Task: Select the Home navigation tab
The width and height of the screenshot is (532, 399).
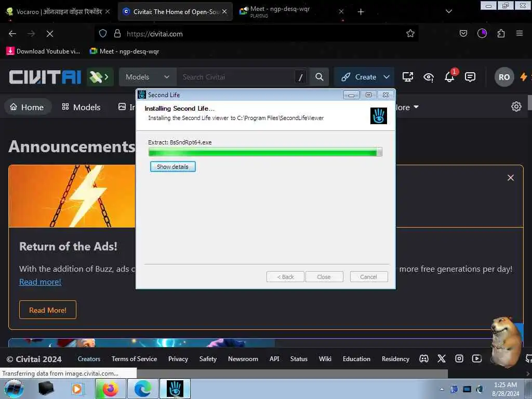Action: 27,107
